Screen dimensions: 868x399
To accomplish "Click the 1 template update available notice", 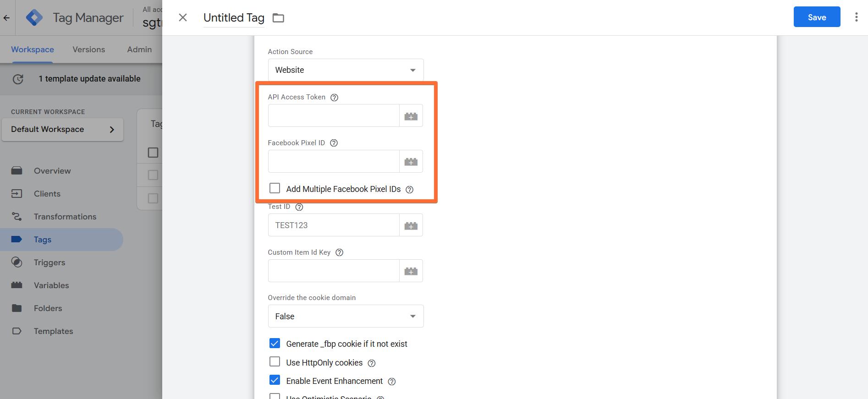I will tap(89, 79).
